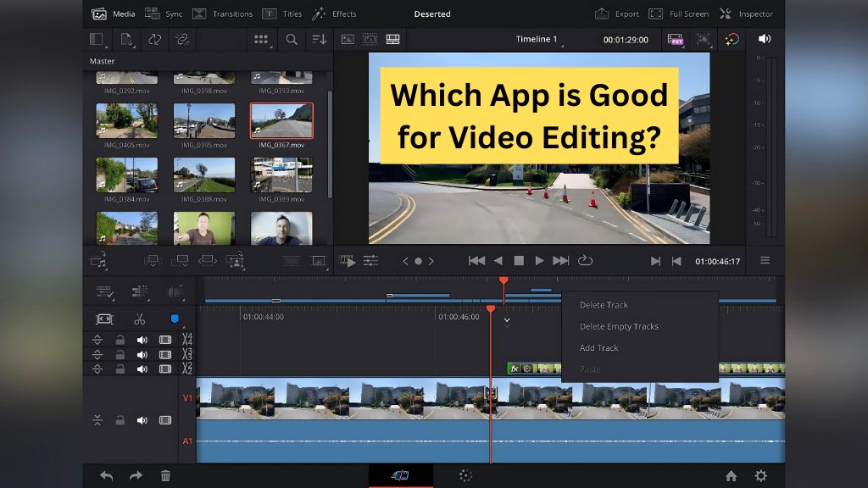
Task: Toggle the lock on track V1
Action: click(x=120, y=420)
